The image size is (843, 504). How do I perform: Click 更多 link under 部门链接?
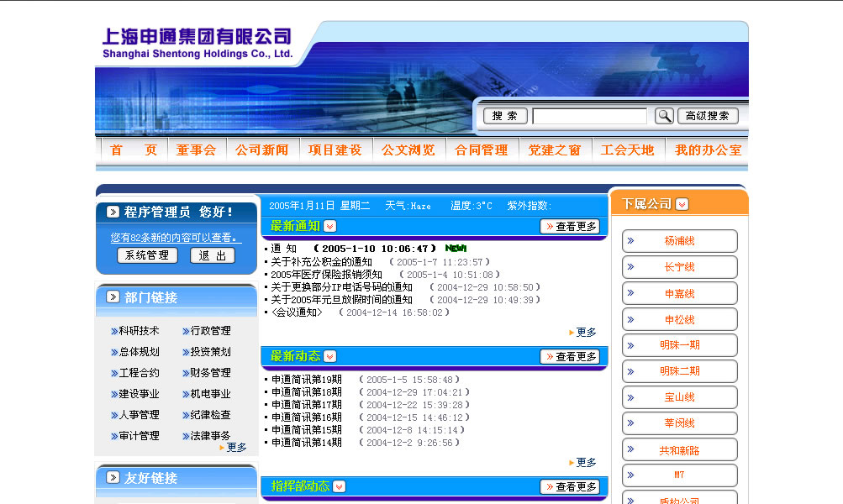click(234, 447)
